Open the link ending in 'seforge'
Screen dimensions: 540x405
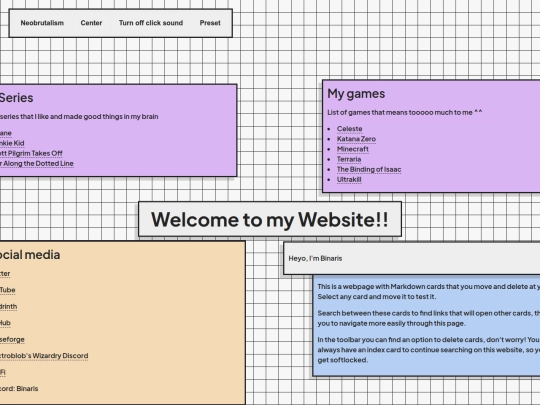pos(12,340)
